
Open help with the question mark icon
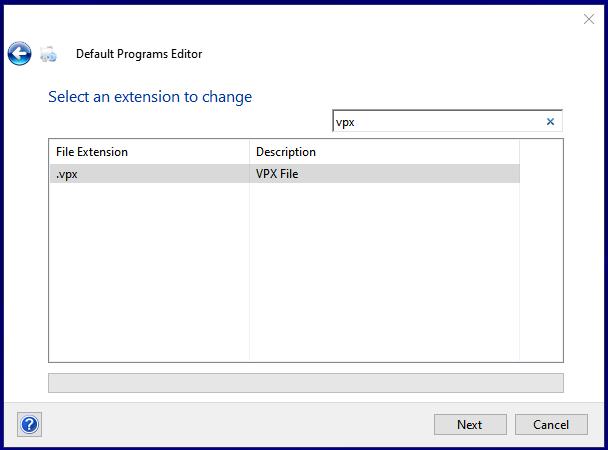pyautogui.click(x=29, y=424)
